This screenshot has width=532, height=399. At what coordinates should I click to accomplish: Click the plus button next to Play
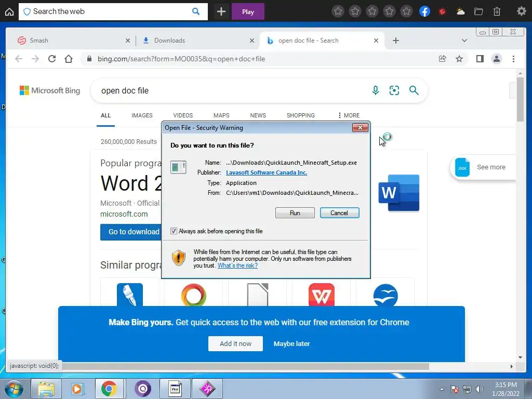click(x=221, y=12)
